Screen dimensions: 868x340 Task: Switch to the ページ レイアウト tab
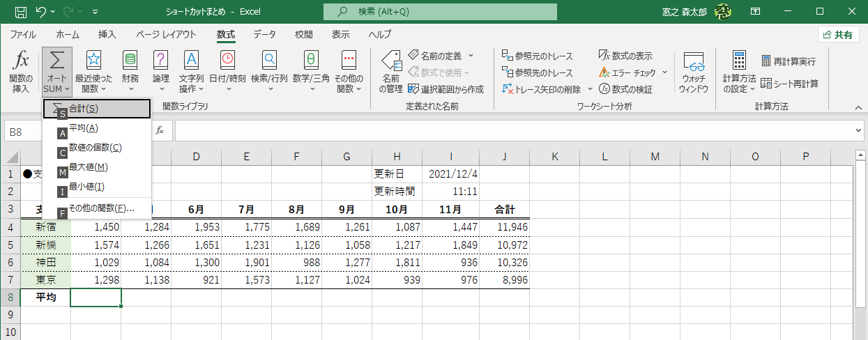[167, 34]
